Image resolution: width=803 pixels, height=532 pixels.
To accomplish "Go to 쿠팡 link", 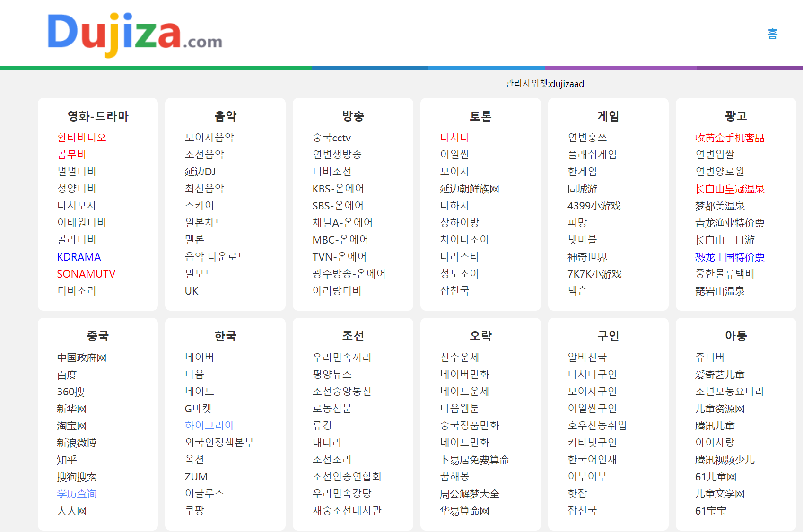I will 194,511.
